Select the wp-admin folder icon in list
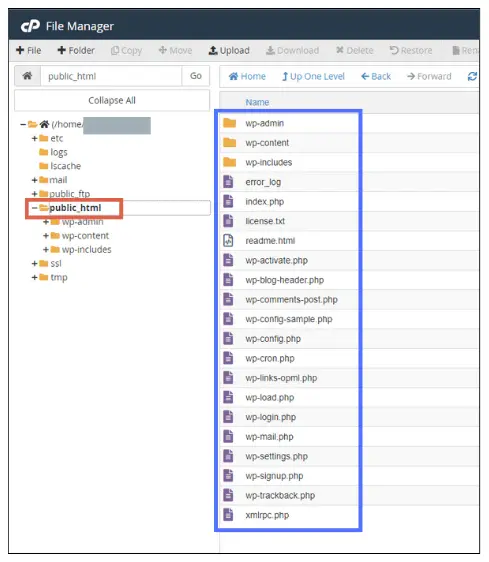This screenshot has height=562, width=489. [x=229, y=123]
